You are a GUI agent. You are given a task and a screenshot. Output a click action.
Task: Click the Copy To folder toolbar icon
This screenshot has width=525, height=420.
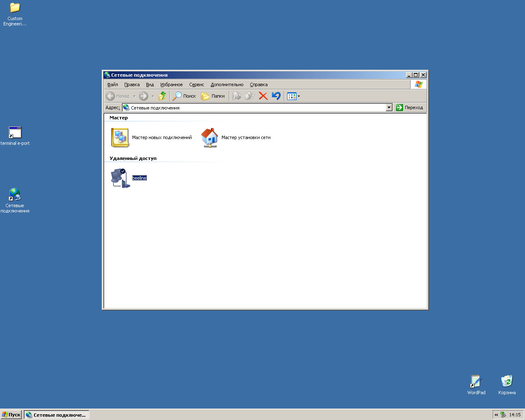coord(250,96)
